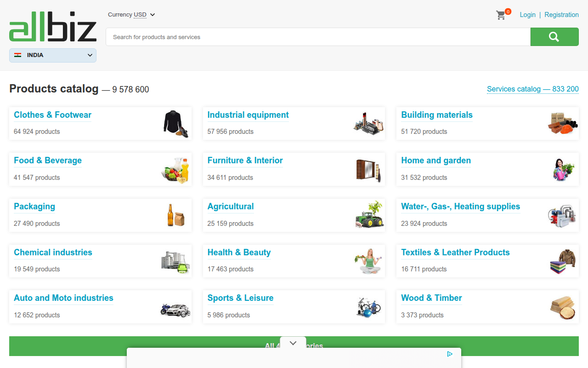Image resolution: width=588 pixels, height=368 pixels.
Task: Click the Building materials bricks image
Action: click(x=563, y=123)
